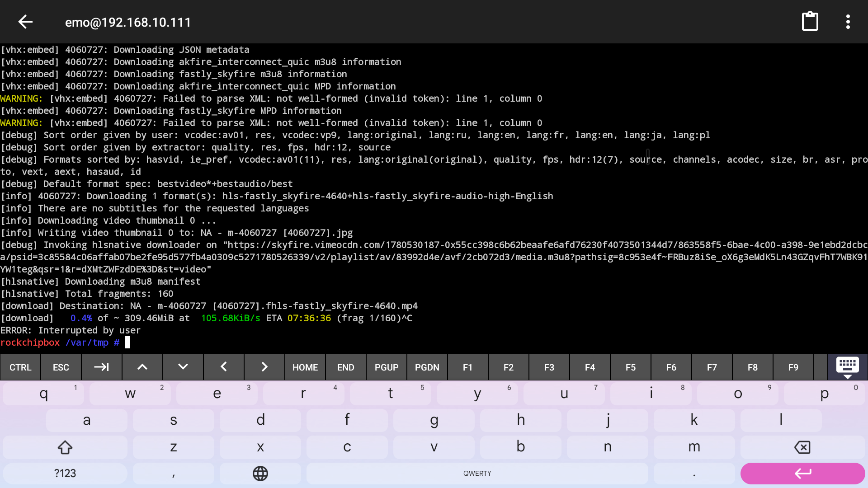Tap the F5 function key
Screen dimensions: 868x488
click(x=631, y=367)
